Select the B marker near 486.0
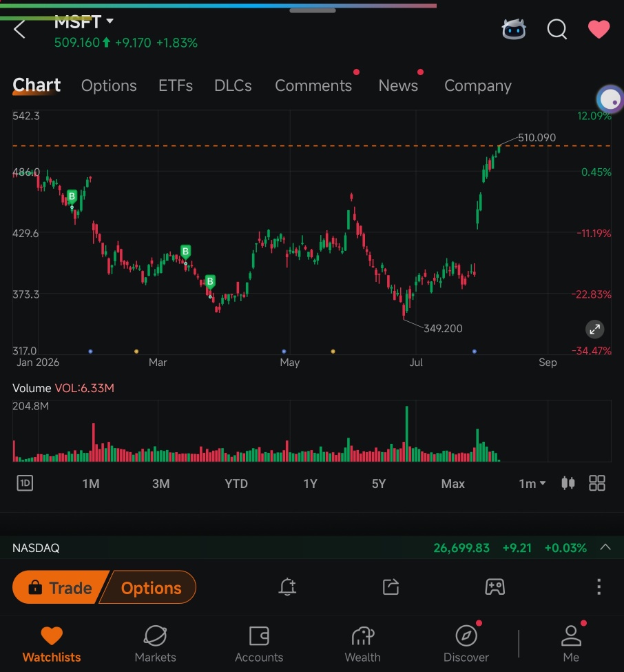624x672 pixels. point(72,196)
